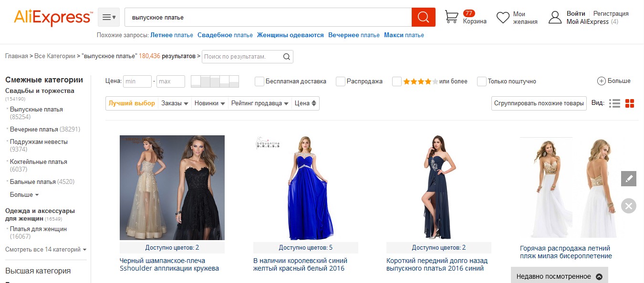Screen dimensions: 644x283
Task: Switch to grid view layout icon
Action: (x=630, y=103)
